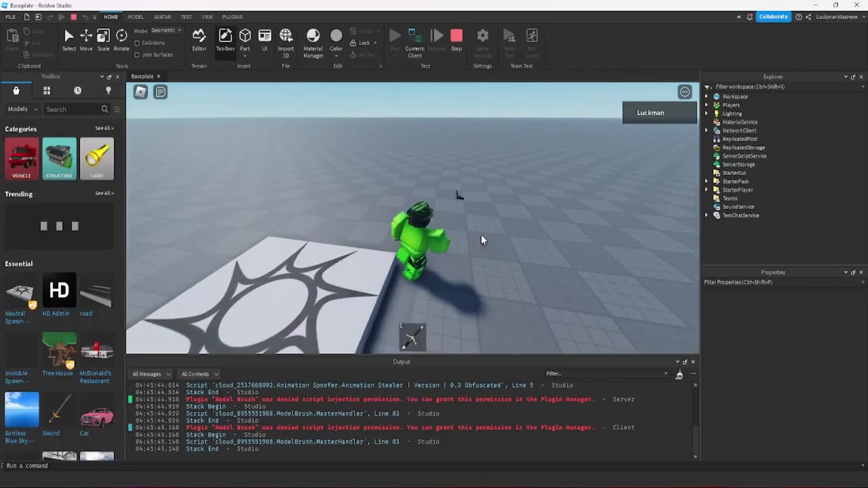This screenshot has height=488, width=868.
Task: Open the Toolbox Creations lightbulb tab
Action: click(x=108, y=90)
